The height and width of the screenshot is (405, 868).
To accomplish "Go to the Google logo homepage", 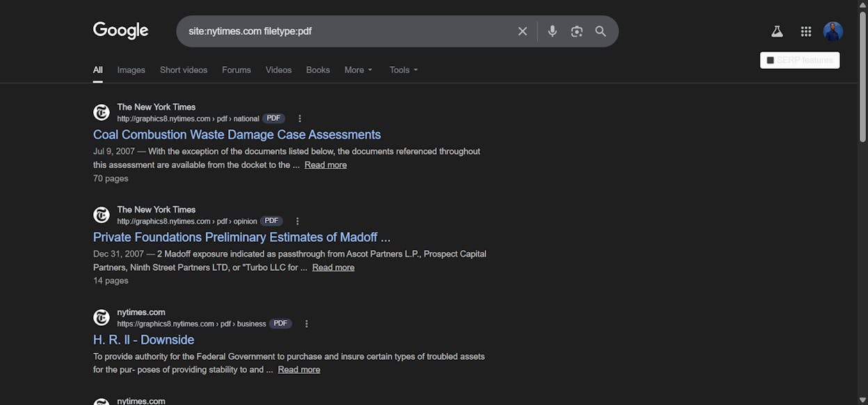I will pyautogui.click(x=121, y=31).
